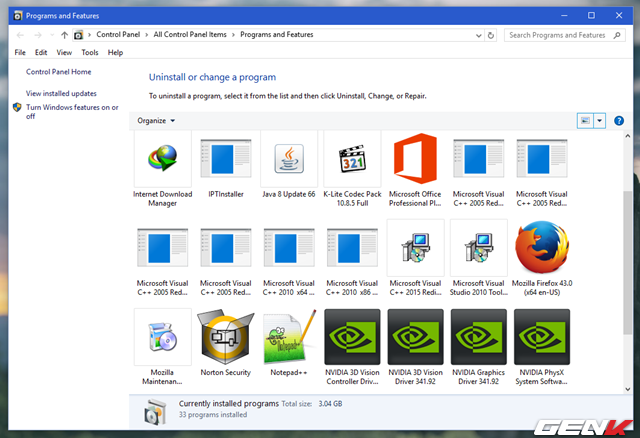Click the Programs and Features title bar icon
The image size is (640, 438).
(x=18, y=16)
